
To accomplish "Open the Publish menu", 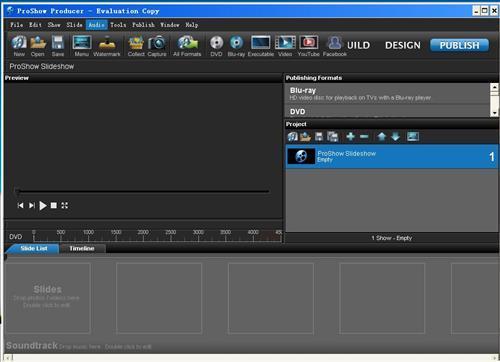I will point(143,25).
